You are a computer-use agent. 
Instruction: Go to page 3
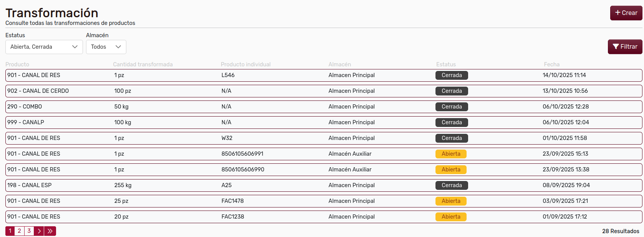coord(29,231)
